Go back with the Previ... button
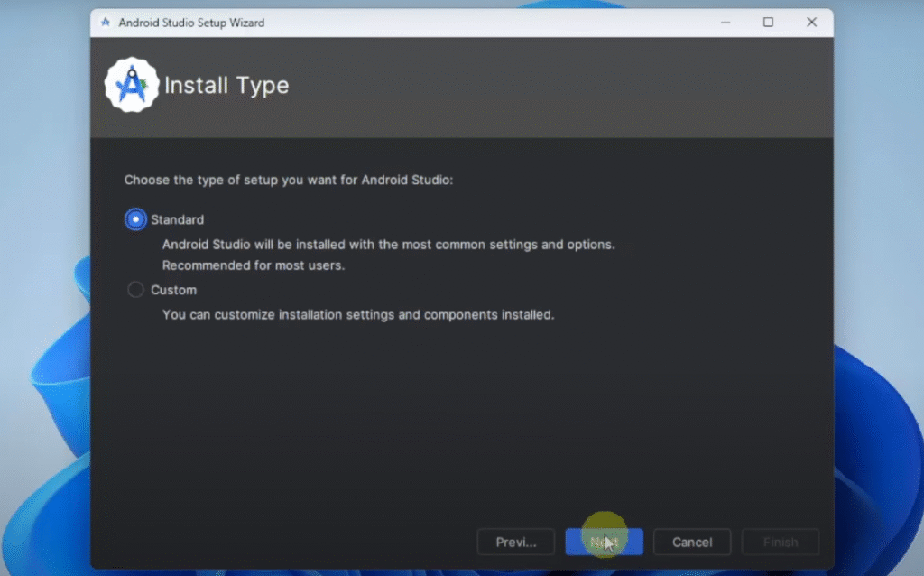The image size is (924, 576). (x=515, y=542)
